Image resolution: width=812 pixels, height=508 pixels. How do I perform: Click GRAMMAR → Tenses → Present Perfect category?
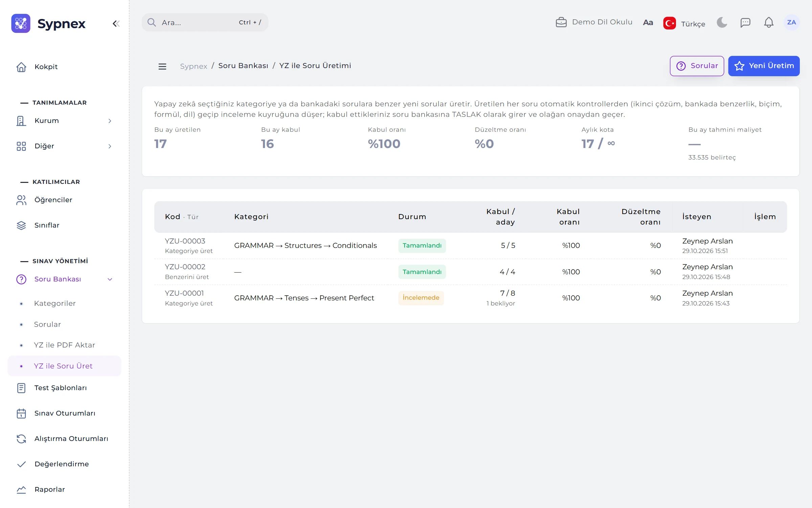point(304,298)
